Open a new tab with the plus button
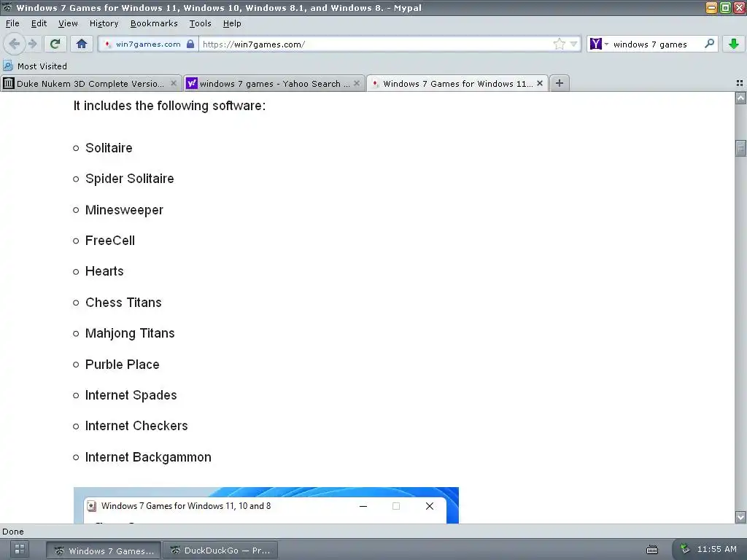This screenshot has height=560, width=747. click(560, 83)
